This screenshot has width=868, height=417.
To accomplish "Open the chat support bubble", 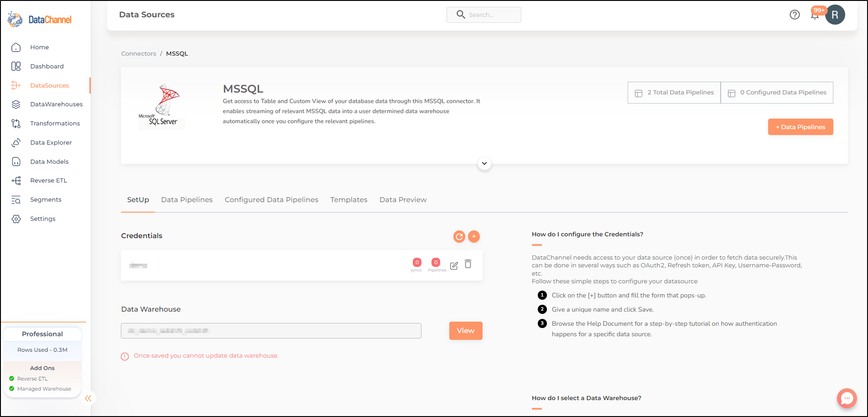I will point(847,398).
